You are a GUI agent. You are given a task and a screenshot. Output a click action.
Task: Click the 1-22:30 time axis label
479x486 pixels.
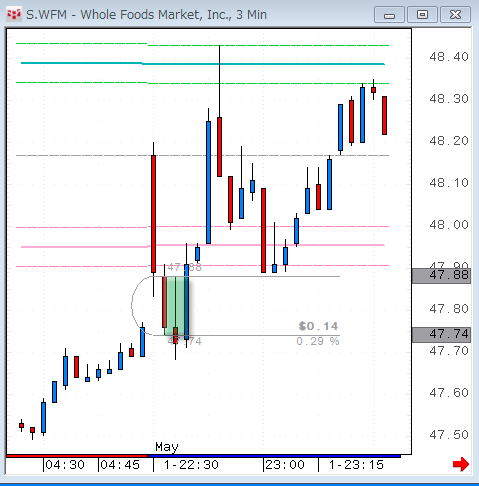coord(191,465)
